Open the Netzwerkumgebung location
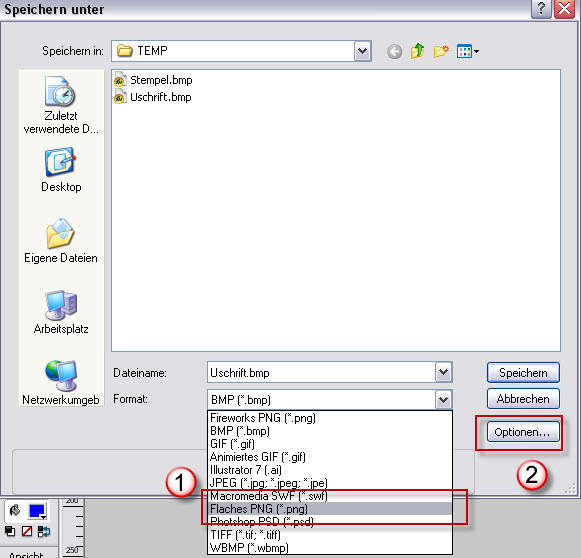The image size is (581, 558). pyautogui.click(x=61, y=383)
